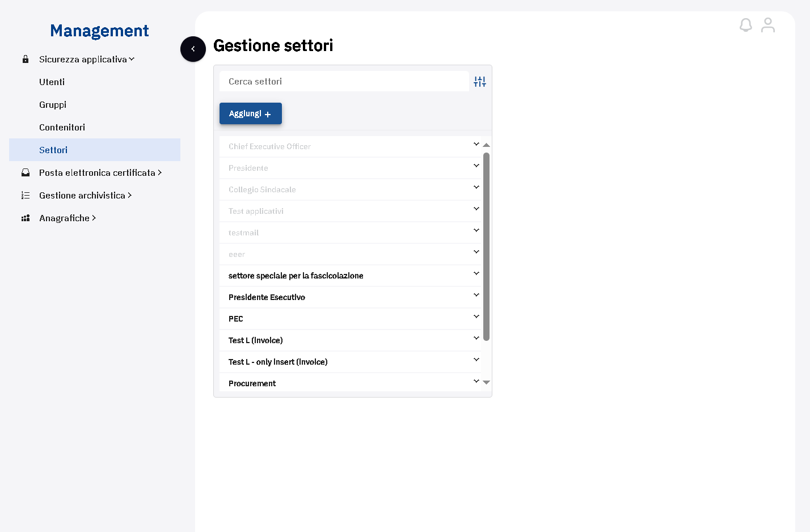Image resolution: width=810 pixels, height=532 pixels.
Task: Click the sector list scrollbar down arrow
Action: coord(486,382)
